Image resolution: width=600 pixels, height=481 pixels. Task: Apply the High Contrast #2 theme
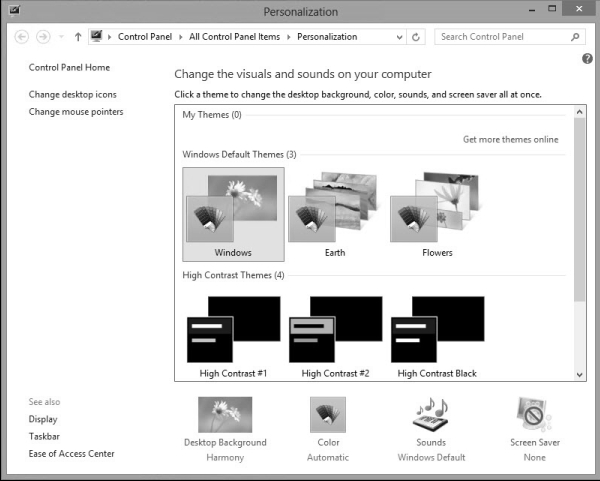pyautogui.click(x=335, y=334)
